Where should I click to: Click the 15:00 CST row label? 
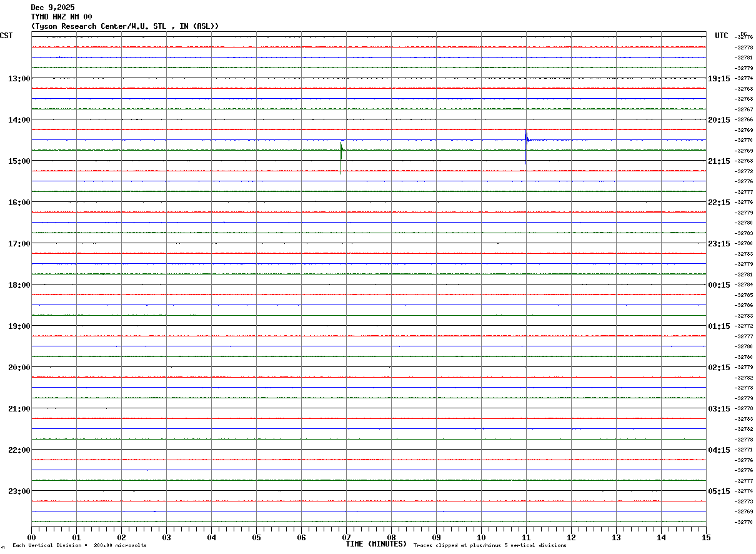coord(19,161)
